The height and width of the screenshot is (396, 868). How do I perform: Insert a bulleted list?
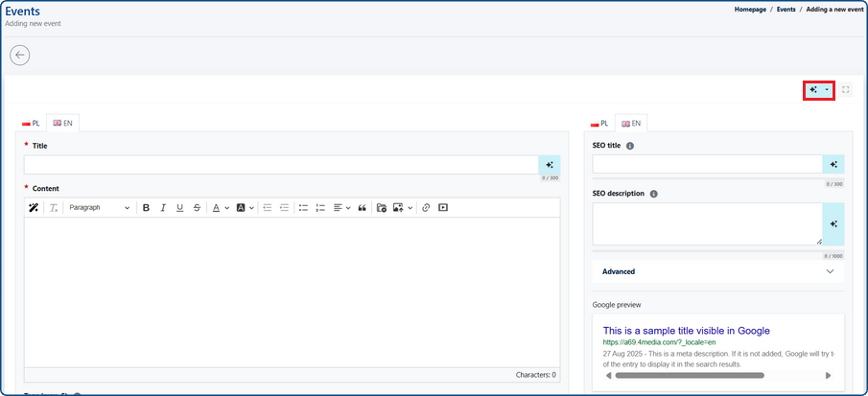point(303,208)
